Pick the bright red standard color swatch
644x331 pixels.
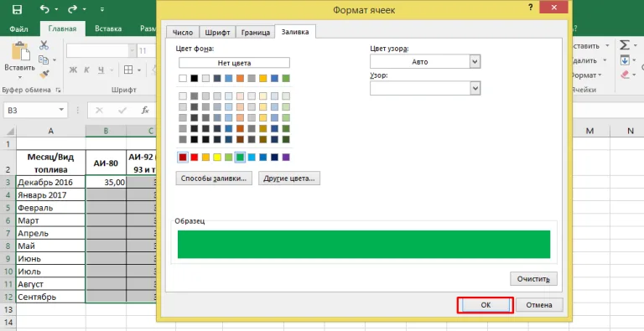(x=195, y=158)
